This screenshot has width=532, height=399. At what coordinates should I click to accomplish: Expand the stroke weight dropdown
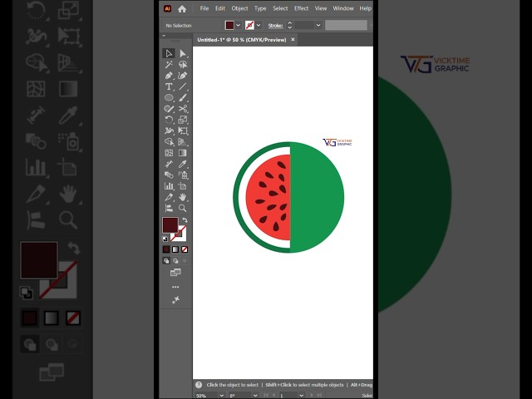pyautogui.click(x=318, y=25)
